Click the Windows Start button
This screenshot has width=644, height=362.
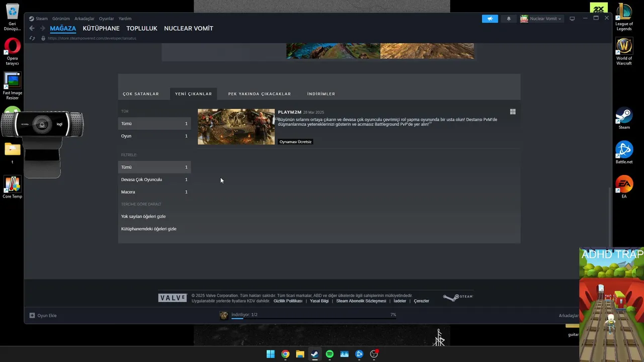pyautogui.click(x=271, y=354)
